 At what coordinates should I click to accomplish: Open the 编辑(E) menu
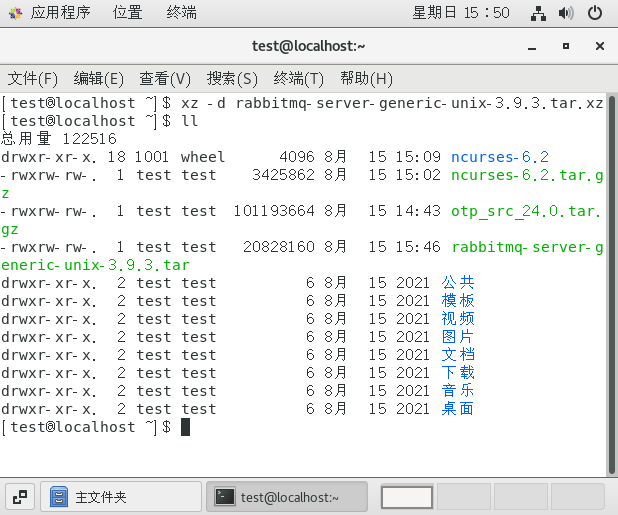pos(99,78)
